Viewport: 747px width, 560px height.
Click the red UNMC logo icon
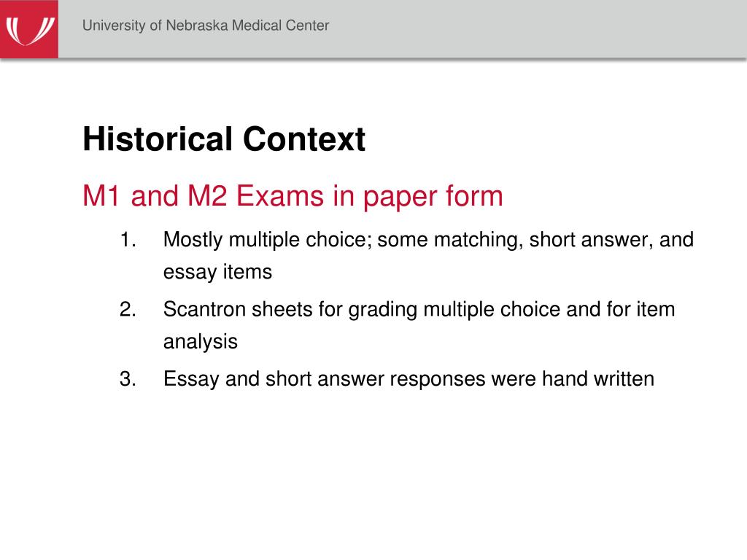point(29,29)
